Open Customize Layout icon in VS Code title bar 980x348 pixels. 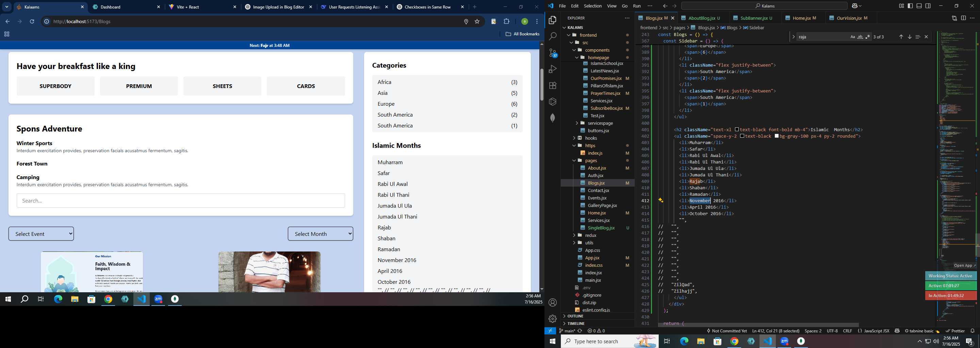[901, 6]
